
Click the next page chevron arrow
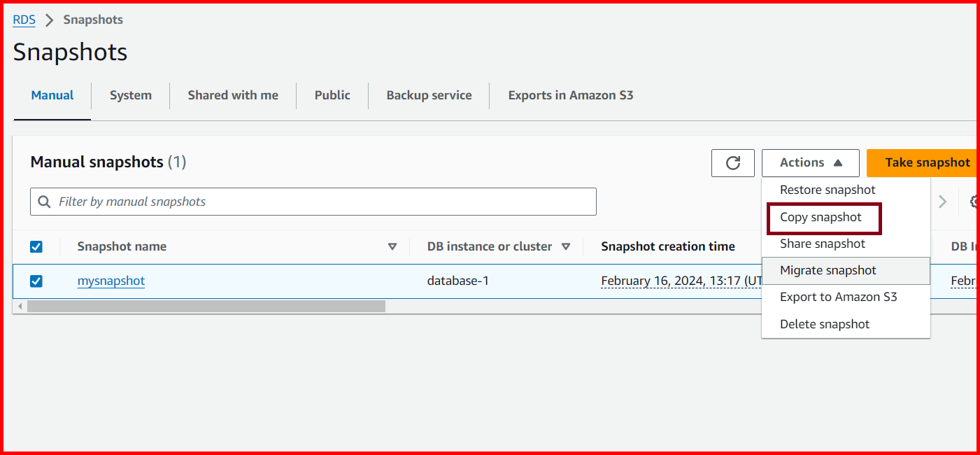pyautogui.click(x=943, y=202)
